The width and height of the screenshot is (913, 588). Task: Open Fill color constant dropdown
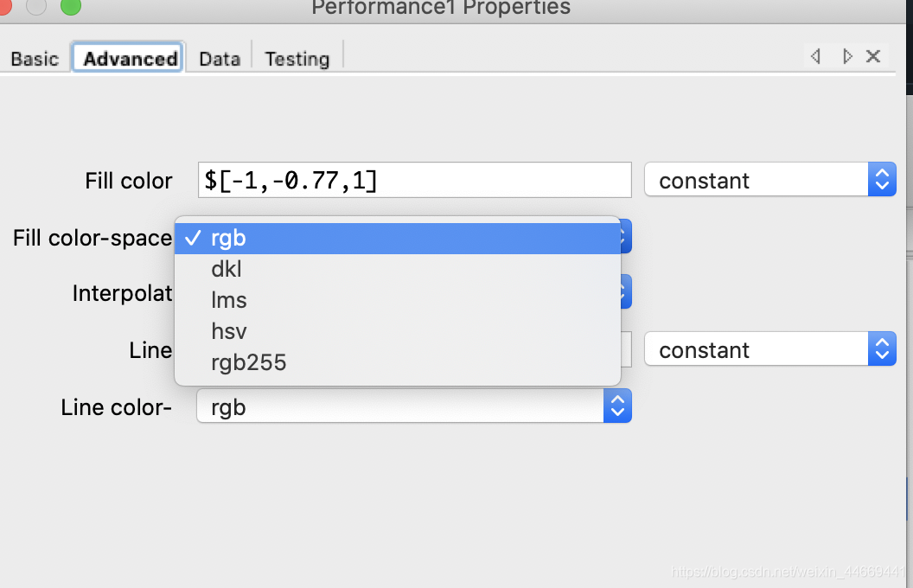pyautogui.click(x=769, y=181)
